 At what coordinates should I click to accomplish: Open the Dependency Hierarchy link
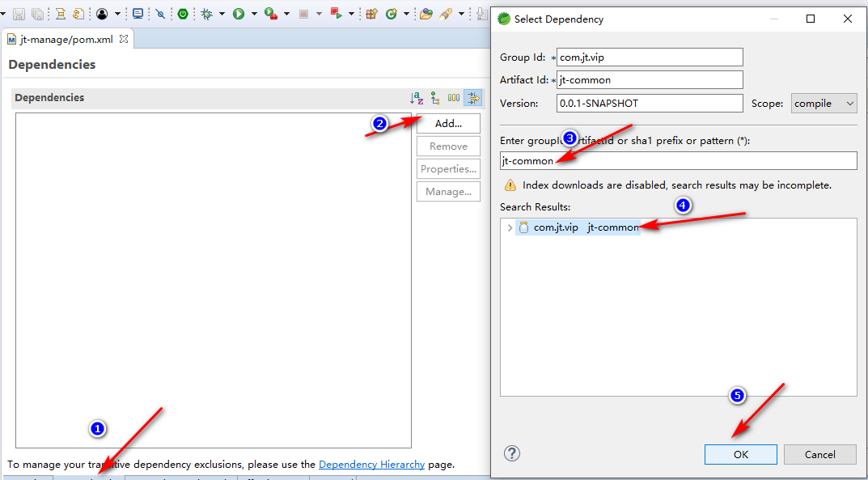point(372,465)
